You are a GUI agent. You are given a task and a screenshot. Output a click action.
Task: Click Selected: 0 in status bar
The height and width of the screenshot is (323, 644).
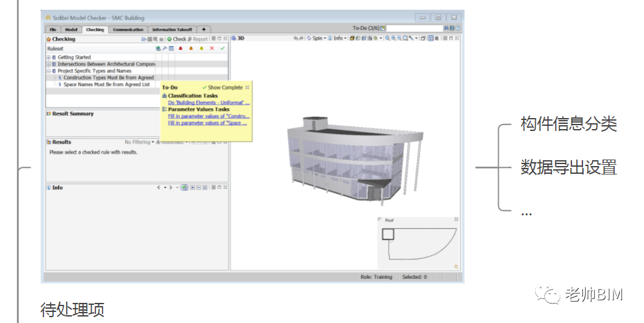coord(414,277)
